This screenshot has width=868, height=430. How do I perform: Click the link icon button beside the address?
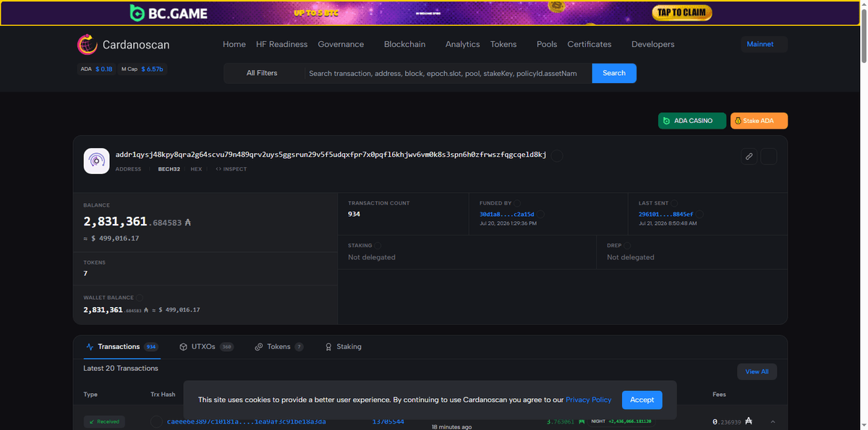(x=749, y=156)
